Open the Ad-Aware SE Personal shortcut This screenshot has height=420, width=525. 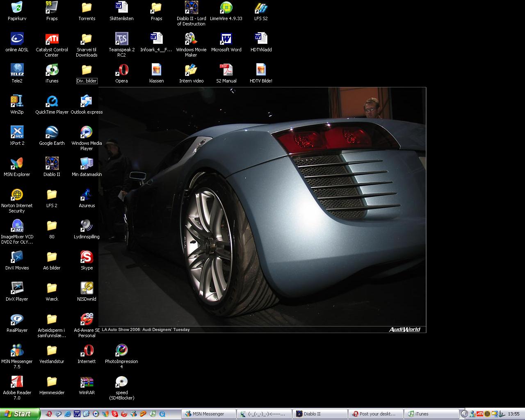[87, 320]
